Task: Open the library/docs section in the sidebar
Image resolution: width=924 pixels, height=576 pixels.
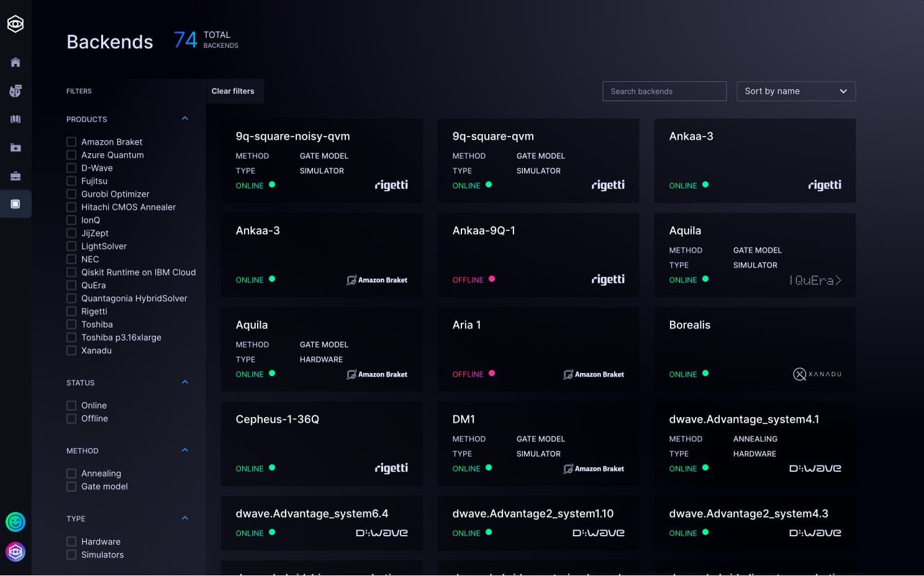Action: [x=15, y=119]
